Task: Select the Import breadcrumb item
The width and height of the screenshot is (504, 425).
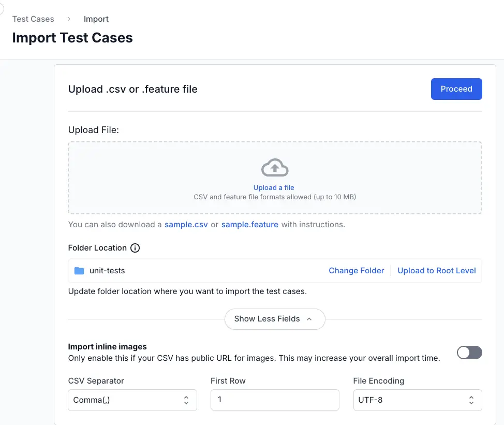Action: click(x=96, y=19)
